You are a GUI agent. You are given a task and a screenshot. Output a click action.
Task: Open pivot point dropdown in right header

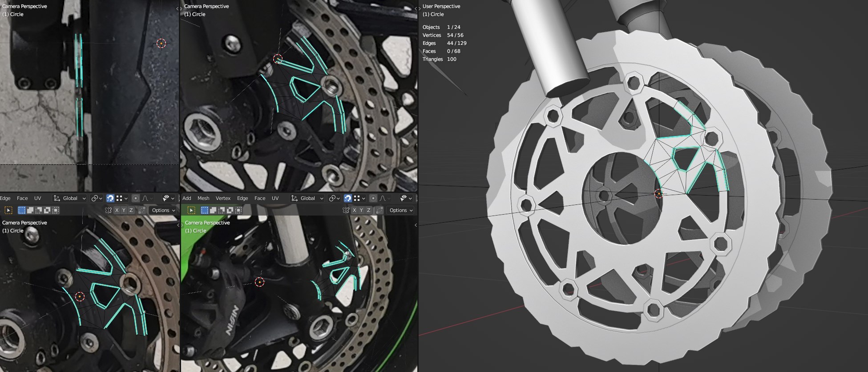tap(334, 198)
